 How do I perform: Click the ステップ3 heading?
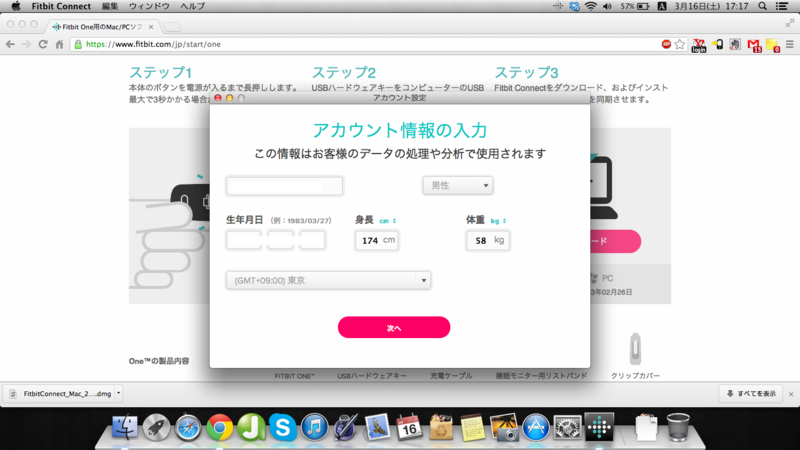[x=526, y=72]
